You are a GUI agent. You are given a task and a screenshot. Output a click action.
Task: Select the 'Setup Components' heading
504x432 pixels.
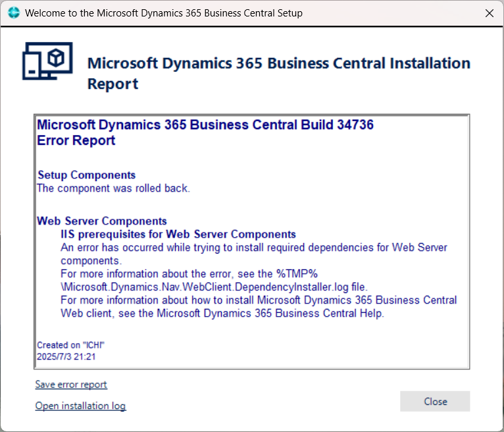point(86,175)
